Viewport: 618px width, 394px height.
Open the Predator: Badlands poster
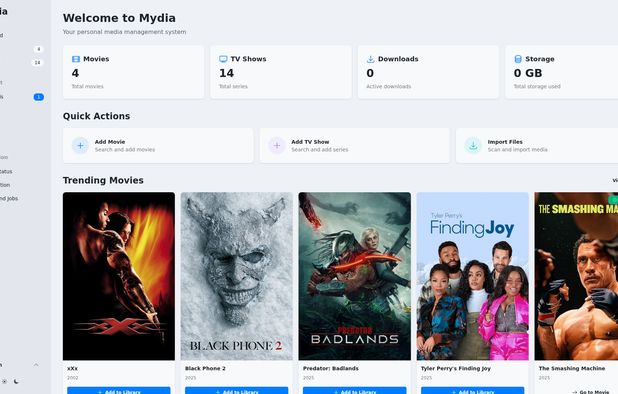pyautogui.click(x=354, y=276)
